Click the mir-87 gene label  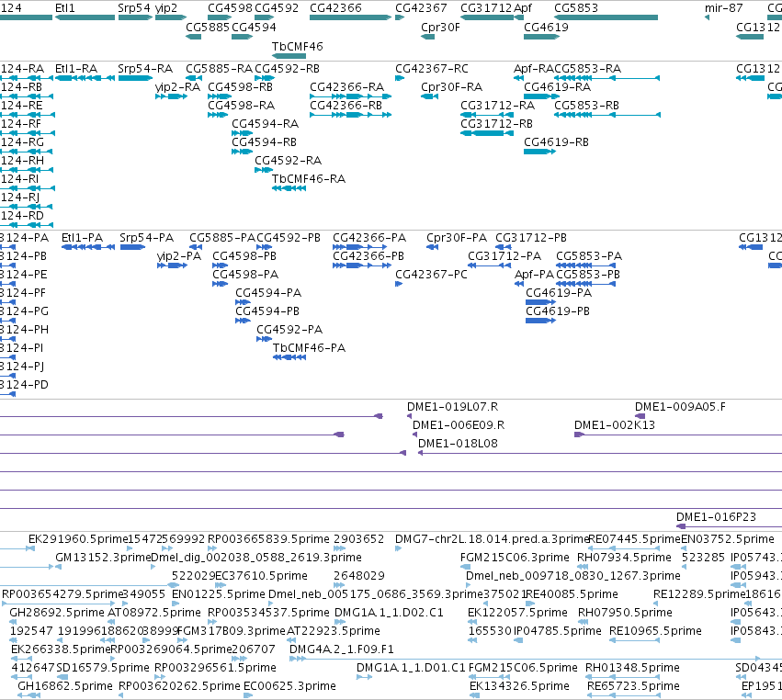(723, 8)
